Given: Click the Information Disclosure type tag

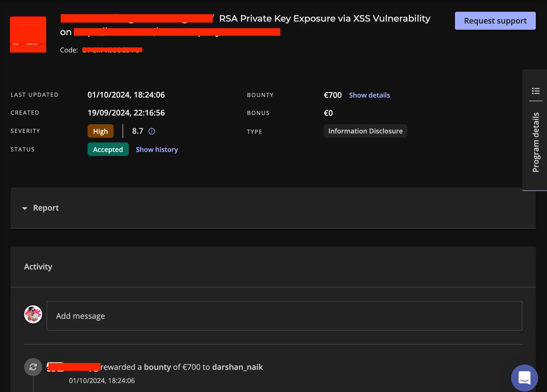Looking at the screenshot, I should click(365, 131).
